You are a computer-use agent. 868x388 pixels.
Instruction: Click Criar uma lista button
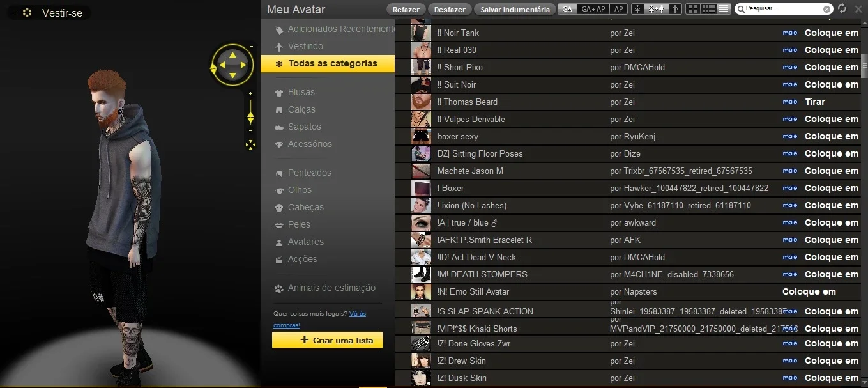pyautogui.click(x=328, y=340)
